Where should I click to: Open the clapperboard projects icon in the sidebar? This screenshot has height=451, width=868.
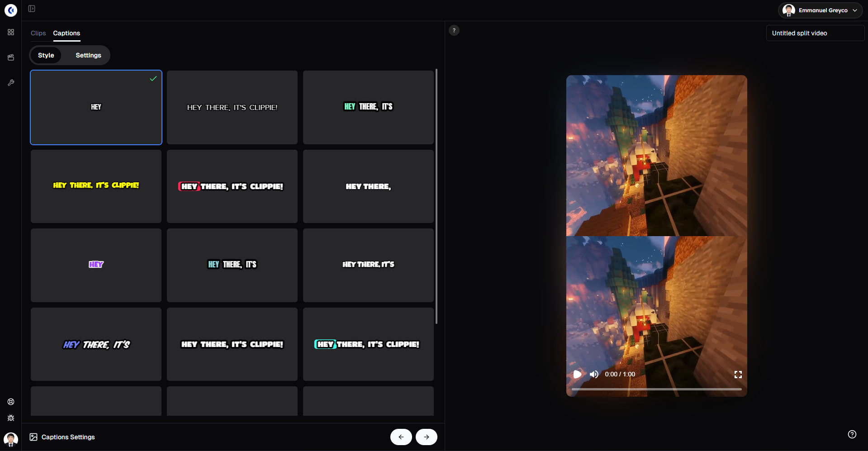(11, 57)
